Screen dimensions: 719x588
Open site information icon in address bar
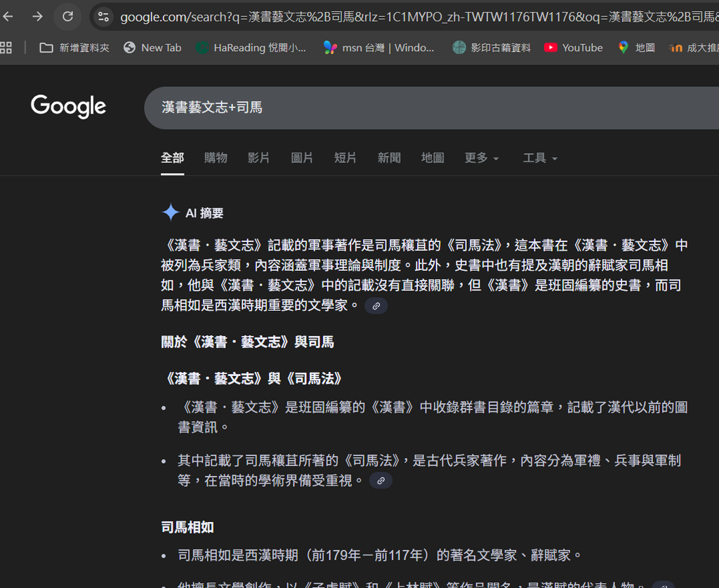click(103, 17)
